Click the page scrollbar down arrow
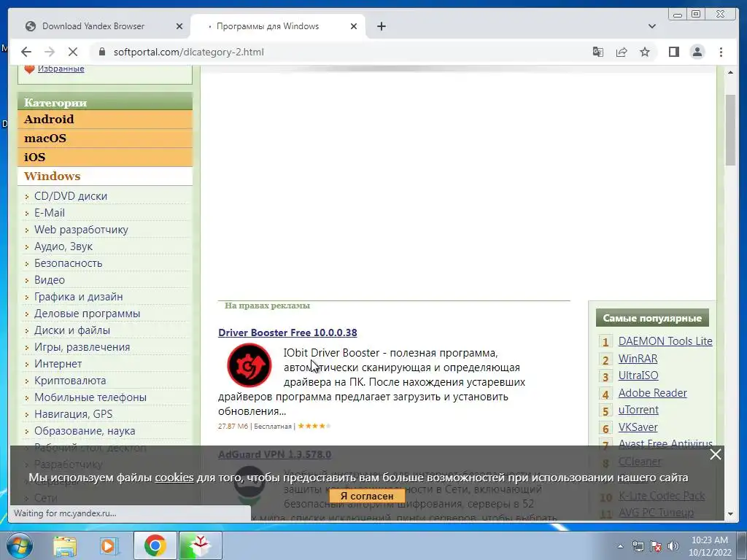Viewport: 747px width, 560px height. click(x=730, y=514)
